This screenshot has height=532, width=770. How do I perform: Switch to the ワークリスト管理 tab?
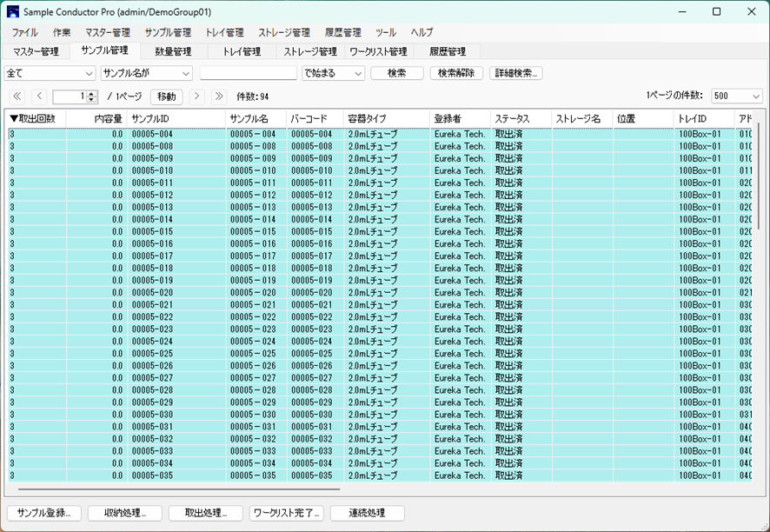pos(378,52)
